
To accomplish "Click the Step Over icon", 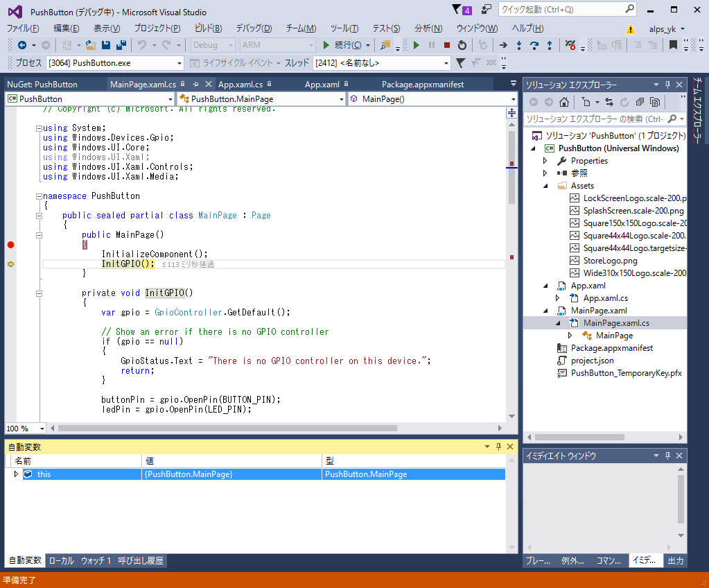I will tap(534, 45).
